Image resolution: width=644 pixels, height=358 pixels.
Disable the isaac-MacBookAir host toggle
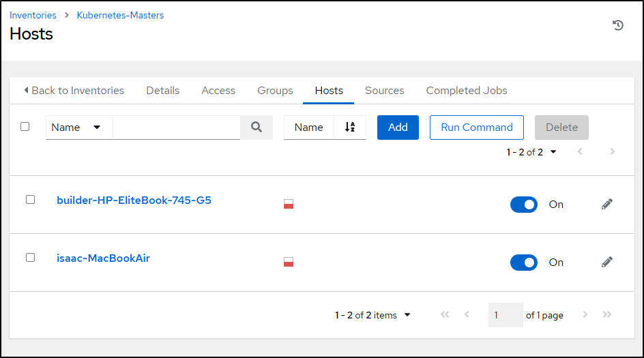tap(523, 263)
